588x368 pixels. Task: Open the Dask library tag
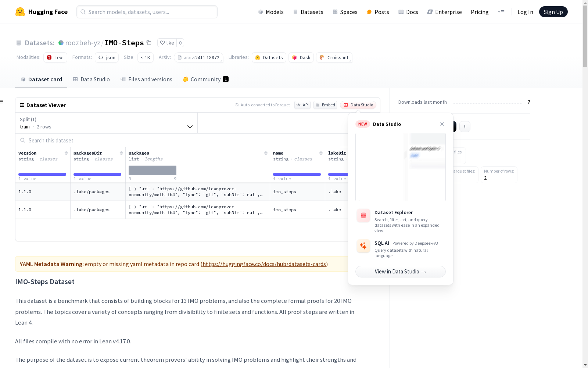tap(301, 57)
